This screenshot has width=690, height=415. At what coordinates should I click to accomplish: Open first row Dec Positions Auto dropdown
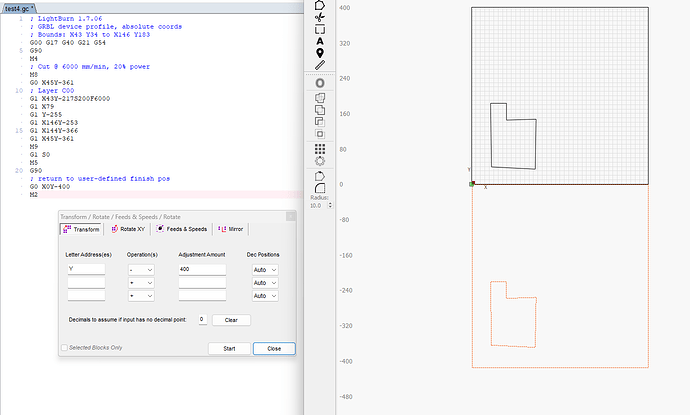pos(265,270)
